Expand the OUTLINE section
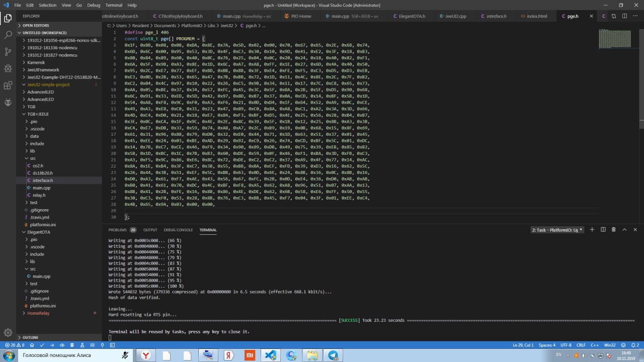Image resolution: width=644 pixels, height=362 pixels. coord(30,337)
